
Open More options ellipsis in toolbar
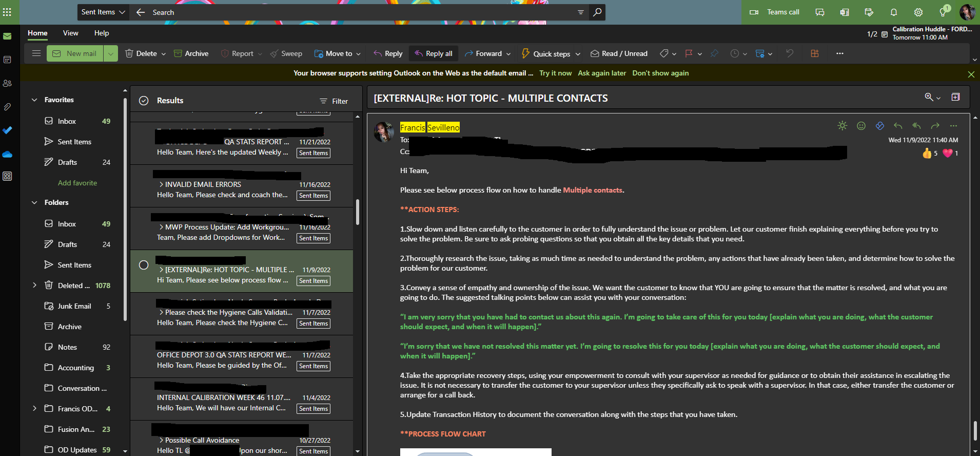(840, 53)
